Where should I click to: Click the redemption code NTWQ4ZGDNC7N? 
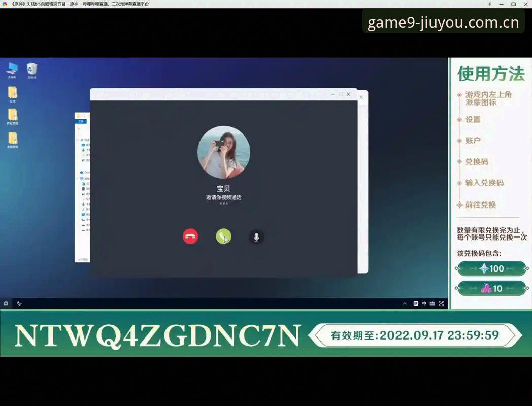pos(158,335)
